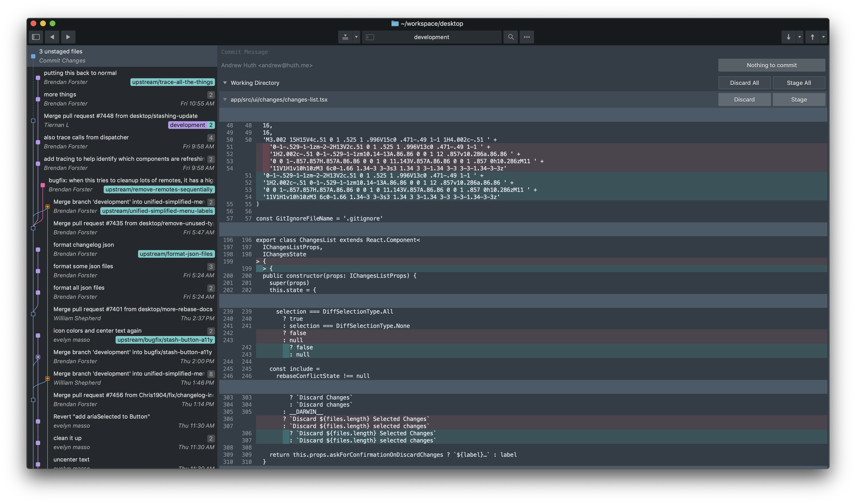856x504 pixels.
Task: Click the Discard All button
Action: (x=744, y=83)
